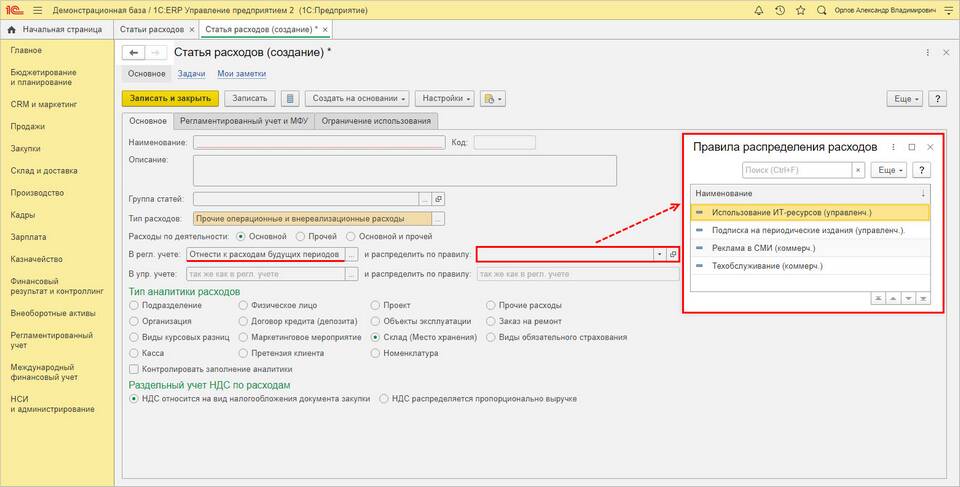Expand Настройки dropdown
This screenshot has width=960, height=487.
pyautogui.click(x=446, y=99)
